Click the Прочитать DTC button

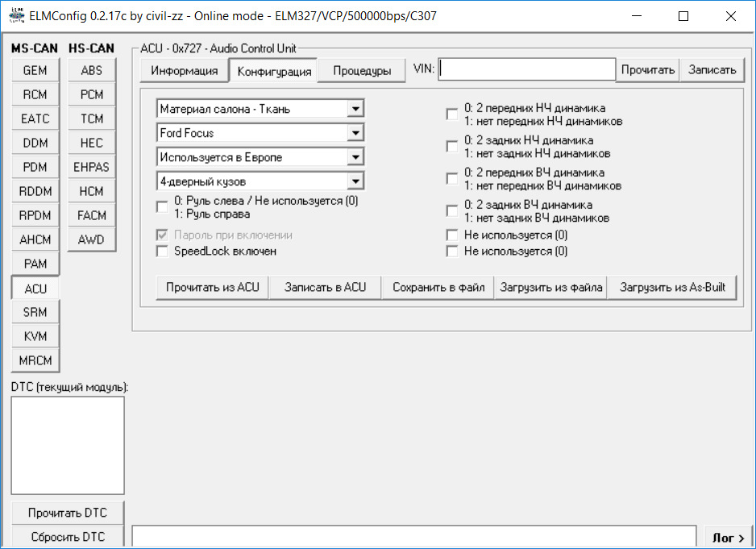click(68, 513)
